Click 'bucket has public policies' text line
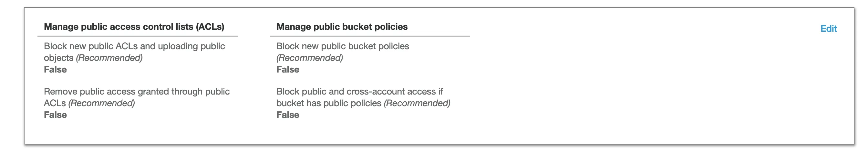Viewport: 868px width, 158px height. pyautogui.click(x=328, y=103)
